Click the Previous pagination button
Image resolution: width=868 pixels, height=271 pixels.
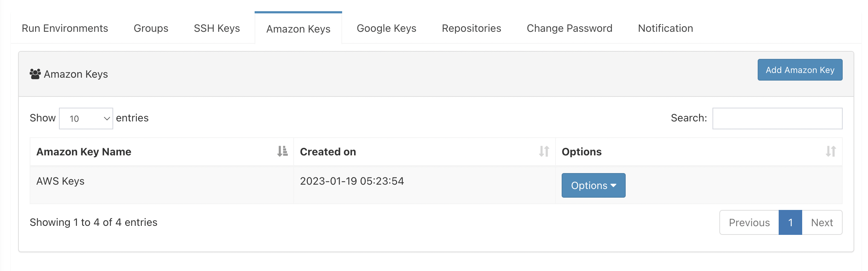coord(749,223)
